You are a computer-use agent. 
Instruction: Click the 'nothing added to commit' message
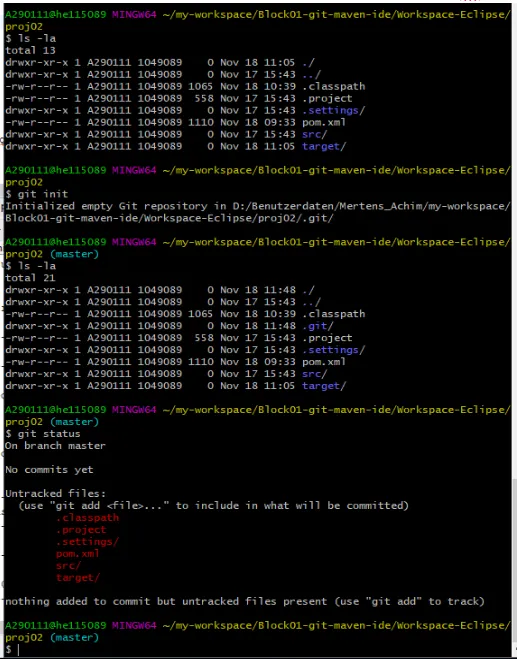pyautogui.click(x=245, y=601)
